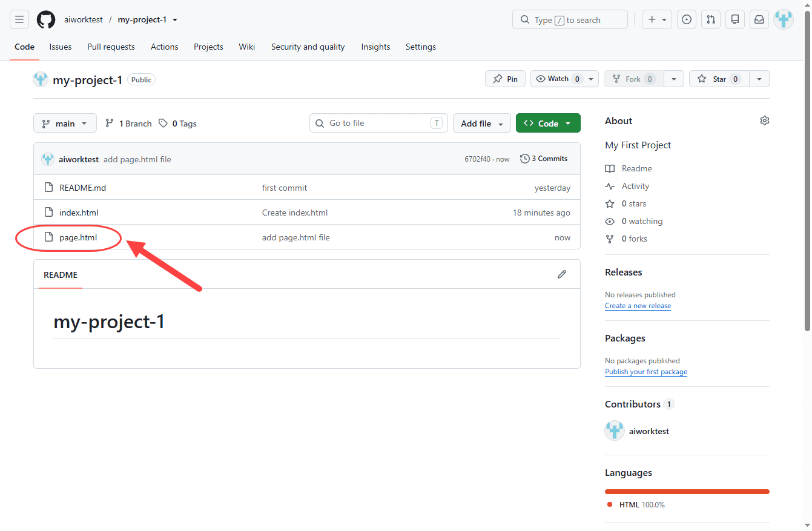Click the repository avatar next to my-project-1 title
The height and width of the screenshot is (531, 812).
click(x=41, y=79)
